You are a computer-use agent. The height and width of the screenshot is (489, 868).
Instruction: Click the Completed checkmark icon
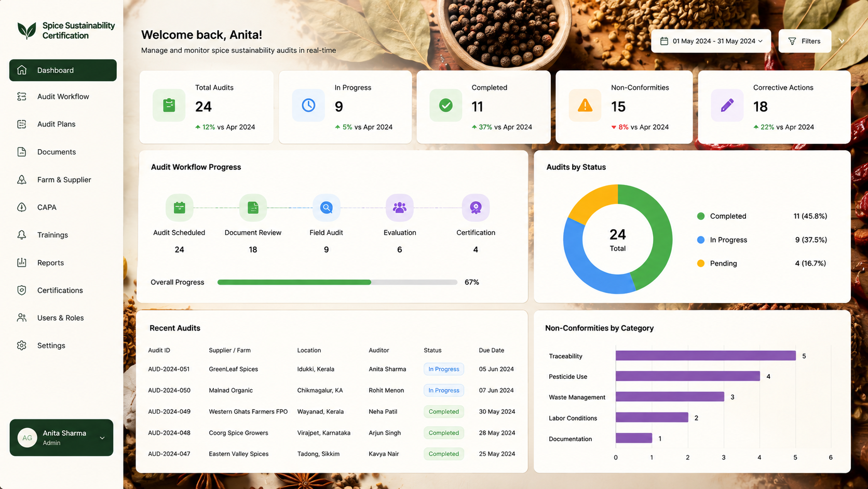coord(446,105)
